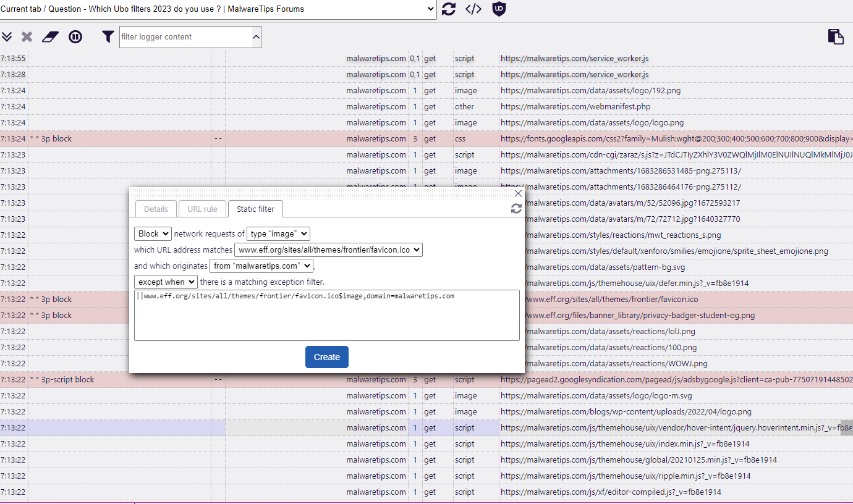Select the uix/index.min.js request URL
Image resolution: width=853 pixels, height=504 pixels.
tap(625, 444)
